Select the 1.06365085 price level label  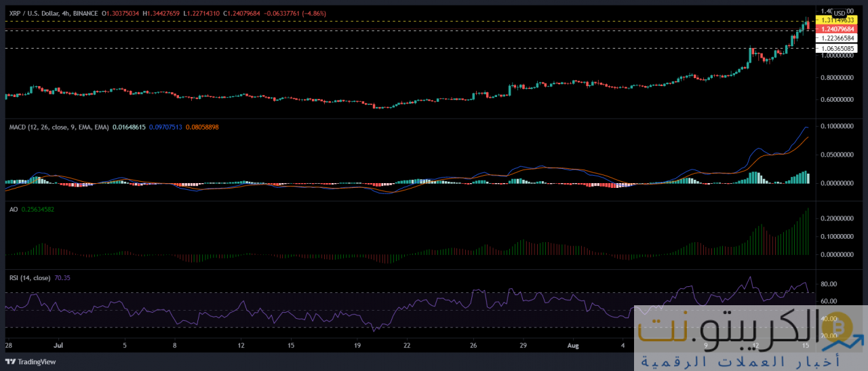[x=840, y=48]
